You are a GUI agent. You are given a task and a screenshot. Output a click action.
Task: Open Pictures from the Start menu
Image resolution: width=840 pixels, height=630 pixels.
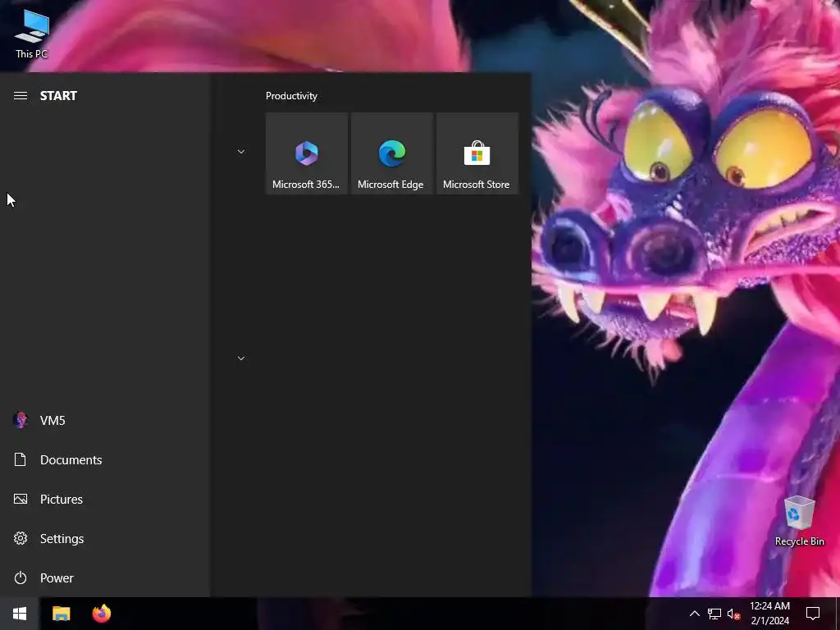pyautogui.click(x=104, y=499)
